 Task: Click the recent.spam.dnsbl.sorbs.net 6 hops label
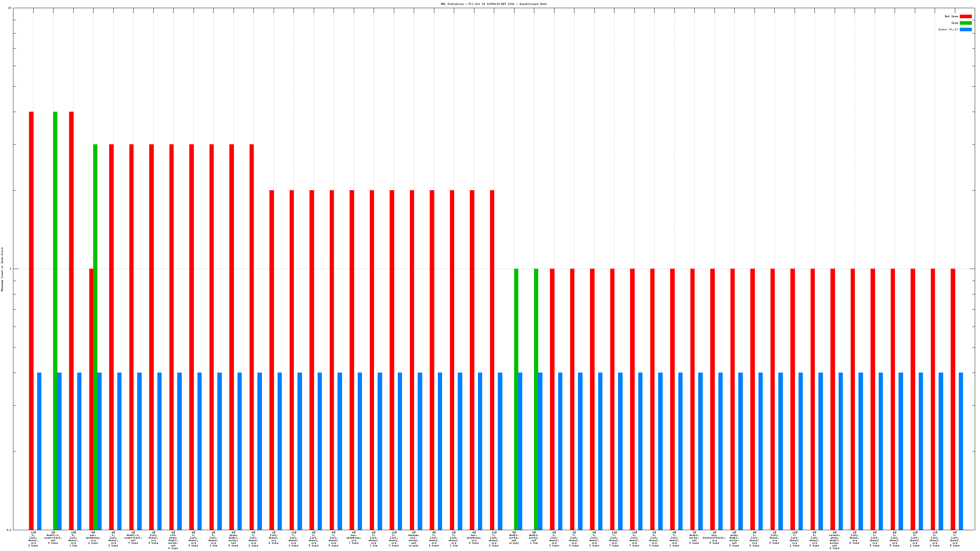coord(834,540)
